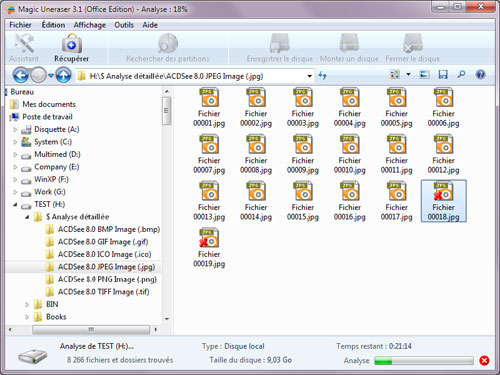
Task: Click the tree scrollbar down arrow
Action: [x=167, y=319]
